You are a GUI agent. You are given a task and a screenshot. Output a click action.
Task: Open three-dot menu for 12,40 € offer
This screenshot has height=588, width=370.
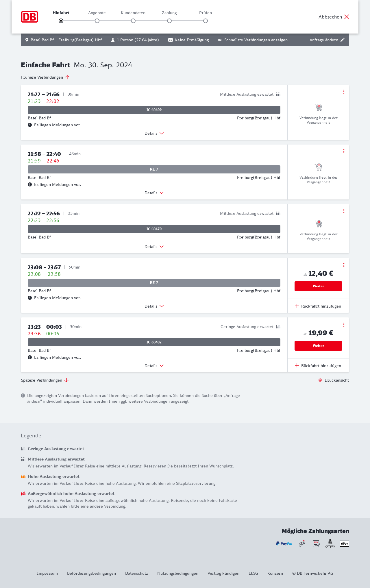pyautogui.click(x=344, y=265)
